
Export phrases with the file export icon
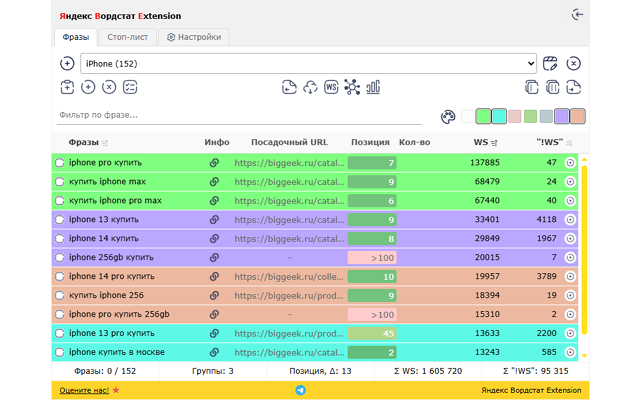click(x=573, y=87)
